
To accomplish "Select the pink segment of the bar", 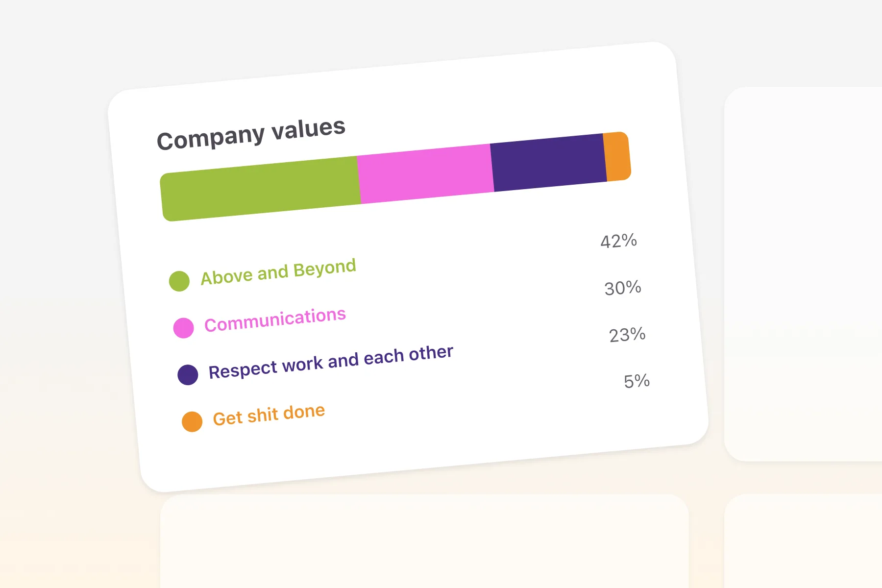I will [425, 173].
